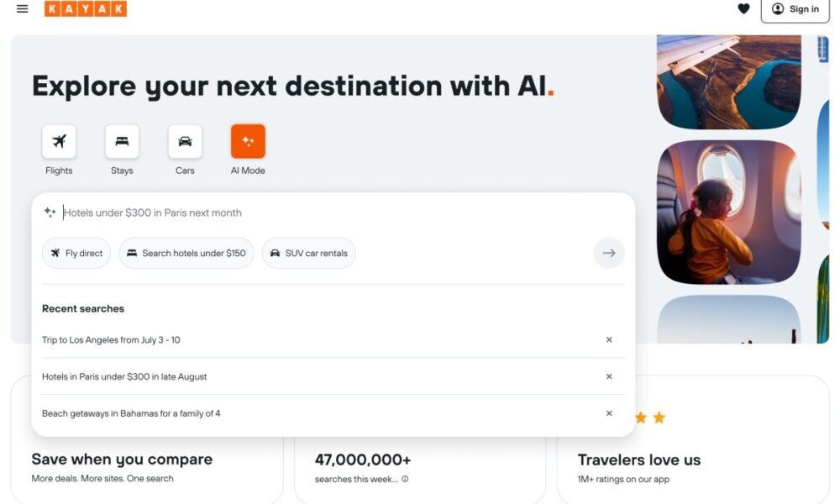Select the Flights airplane icon

pyautogui.click(x=59, y=141)
